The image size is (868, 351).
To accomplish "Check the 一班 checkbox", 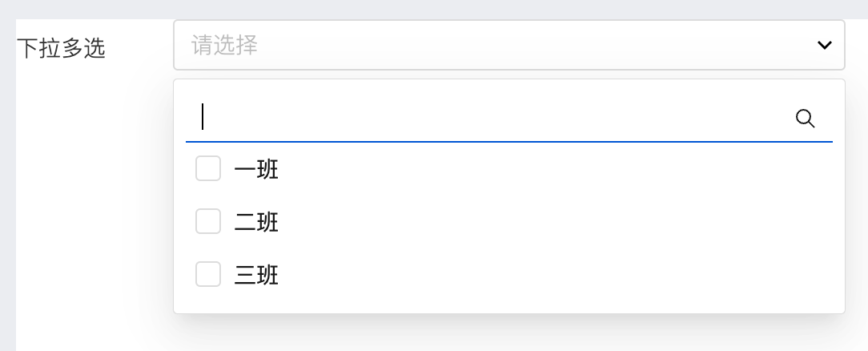I will coord(208,168).
